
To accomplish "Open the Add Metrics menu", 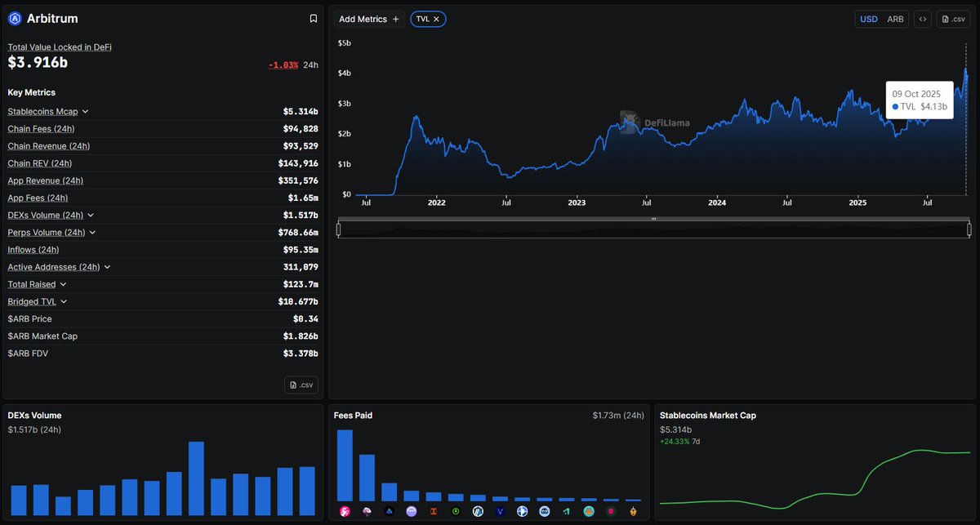I will [369, 19].
